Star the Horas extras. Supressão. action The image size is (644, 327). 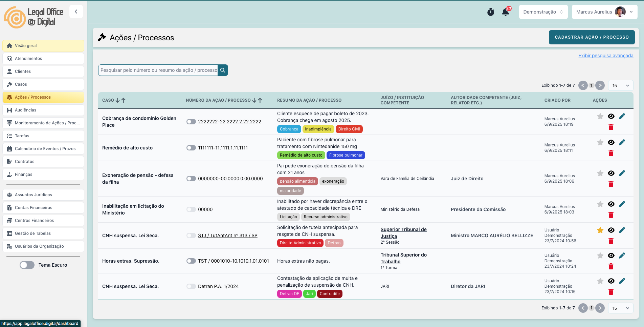click(600, 256)
